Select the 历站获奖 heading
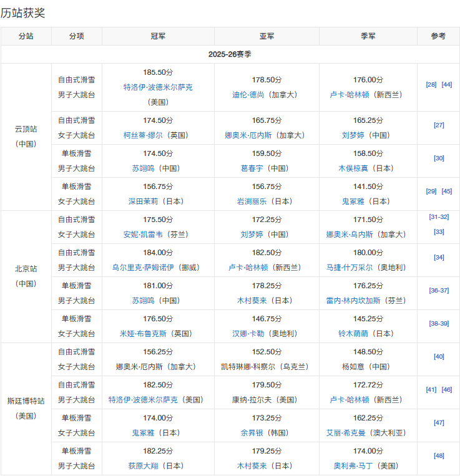Viewport: 460px width, 476px height. [x=22, y=13]
